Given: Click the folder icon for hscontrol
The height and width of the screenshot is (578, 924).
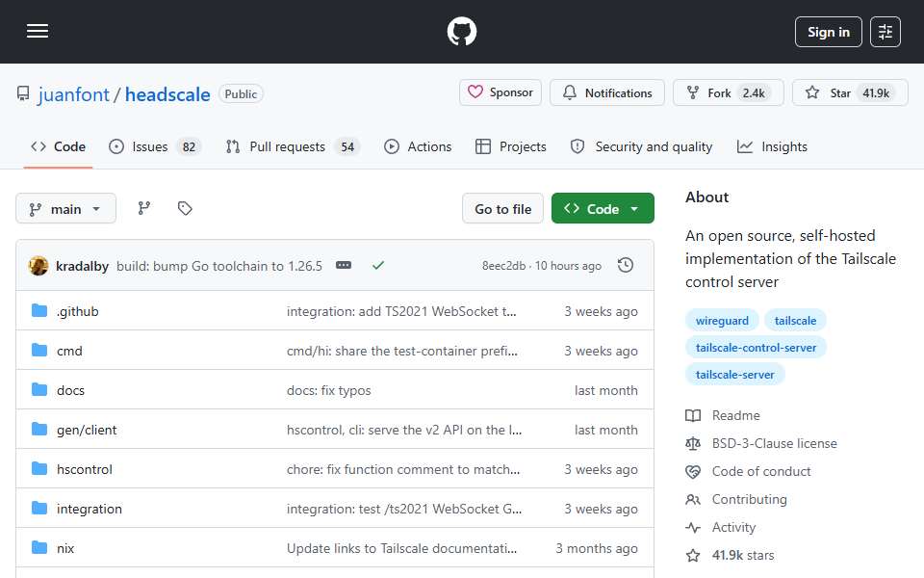Looking at the screenshot, I should pos(39,468).
